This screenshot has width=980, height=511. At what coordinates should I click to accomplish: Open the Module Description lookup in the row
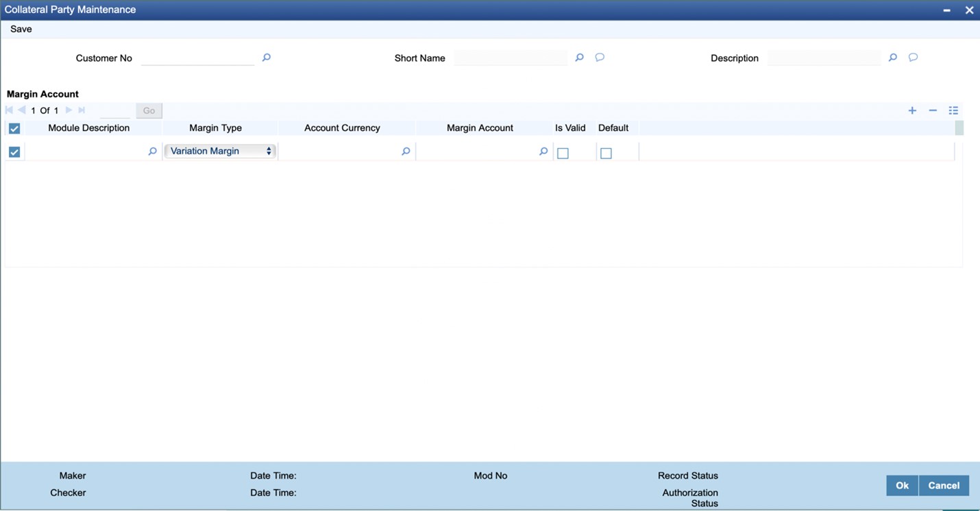152,152
